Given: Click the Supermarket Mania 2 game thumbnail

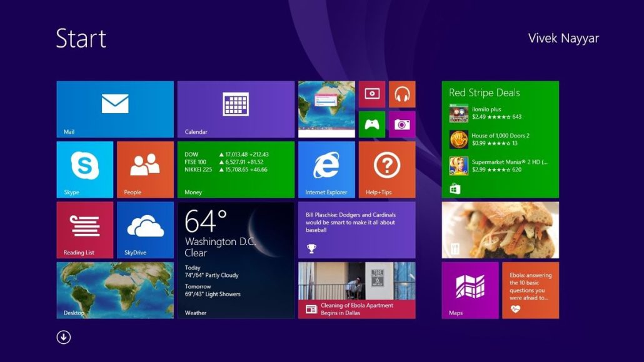Looking at the screenshot, I should point(459,166).
